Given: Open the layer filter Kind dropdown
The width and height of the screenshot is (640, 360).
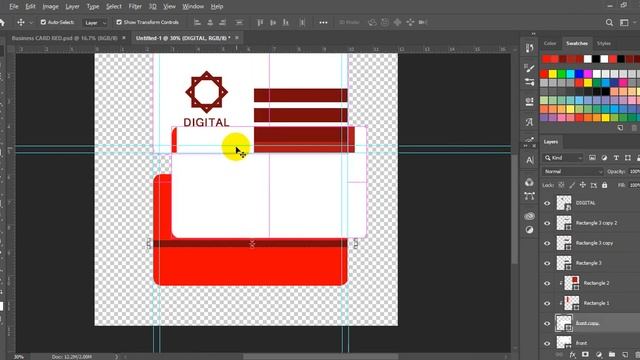Looking at the screenshot, I should [563, 158].
